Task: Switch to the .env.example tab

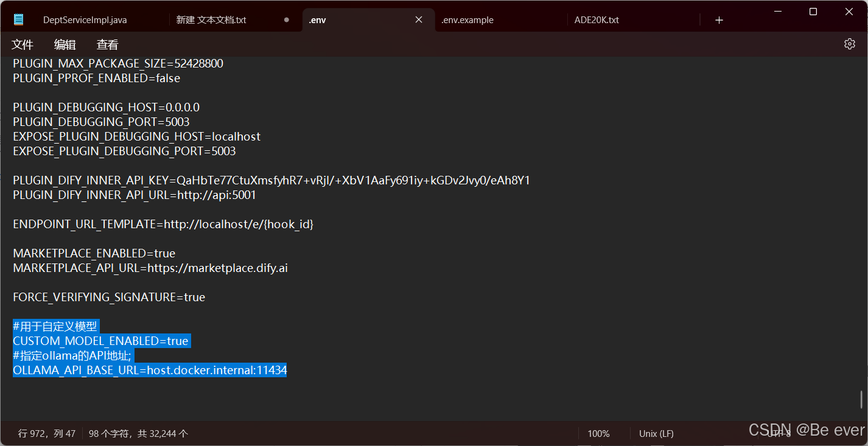Action: click(467, 19)
